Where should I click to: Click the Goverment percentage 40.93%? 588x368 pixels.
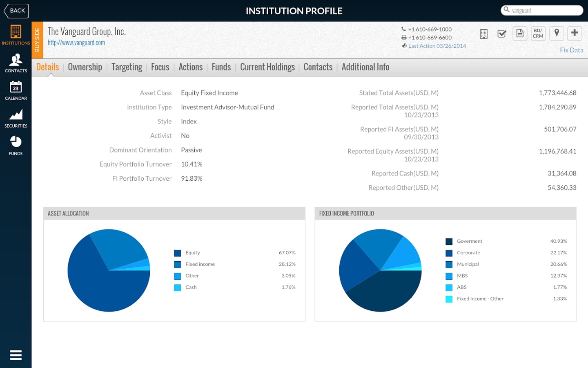pos(559,241)
